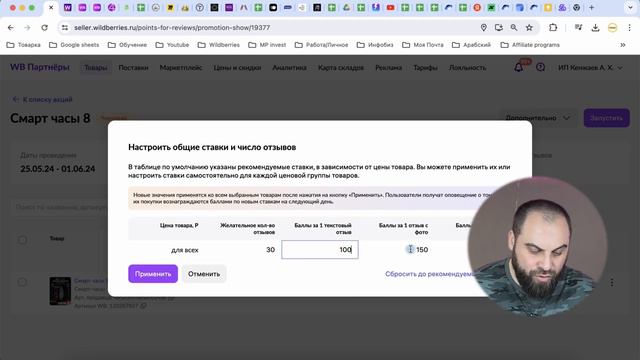Close the current active tab
This screenshot has width=640, height=360.
coord(51,8)
